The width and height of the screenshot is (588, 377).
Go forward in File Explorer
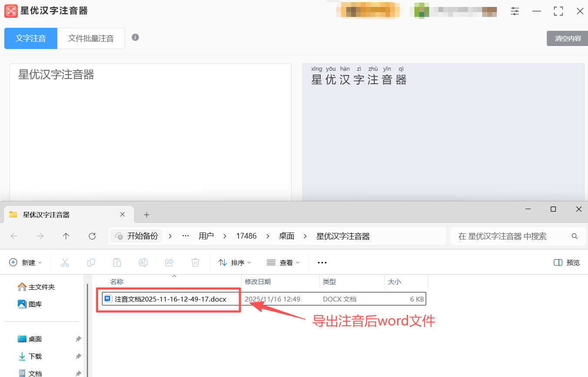pos(40,236)
